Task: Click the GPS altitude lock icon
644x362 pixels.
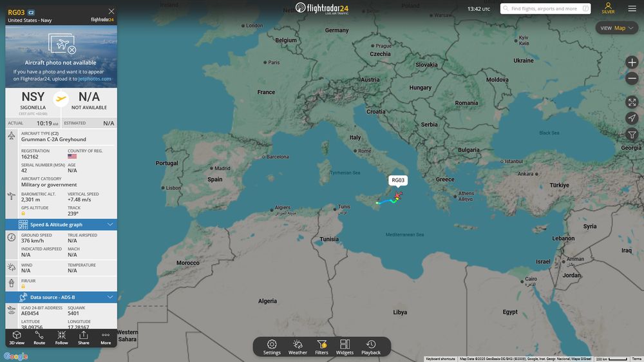Action: [x=23, y=213]
